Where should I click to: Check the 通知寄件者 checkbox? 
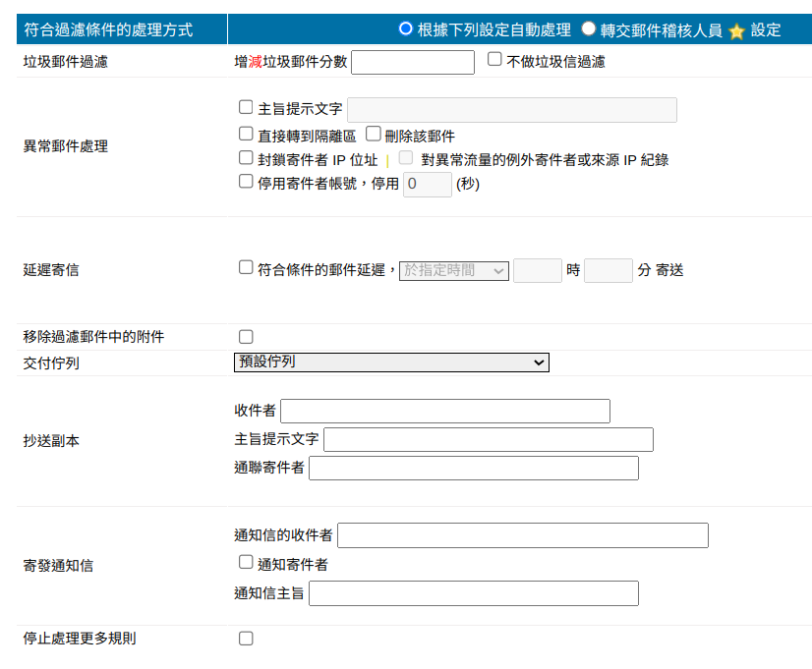(x=246, y=563)
